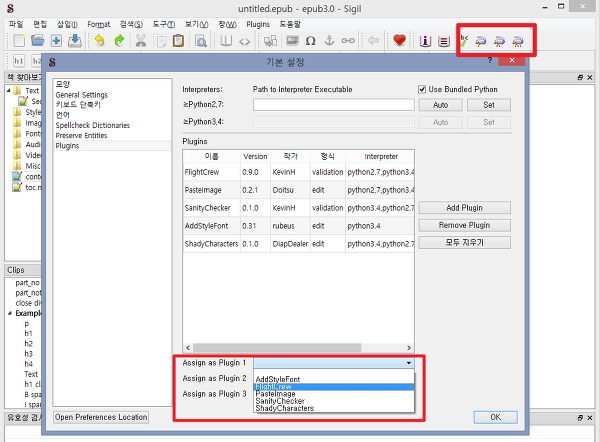Apply Heading 1 style button
This screenshot has width=600, height=442.
pyautogui.click(x=19, y=61)
